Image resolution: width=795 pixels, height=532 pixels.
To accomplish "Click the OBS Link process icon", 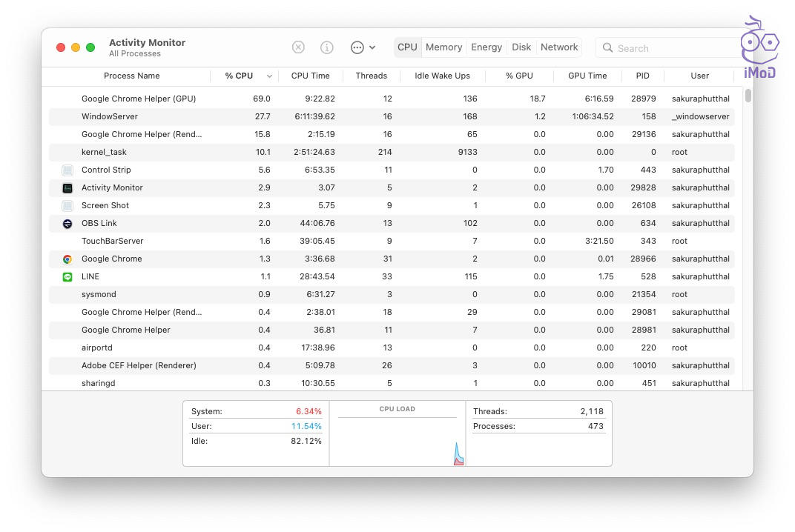I will click(x=67, y=224).
